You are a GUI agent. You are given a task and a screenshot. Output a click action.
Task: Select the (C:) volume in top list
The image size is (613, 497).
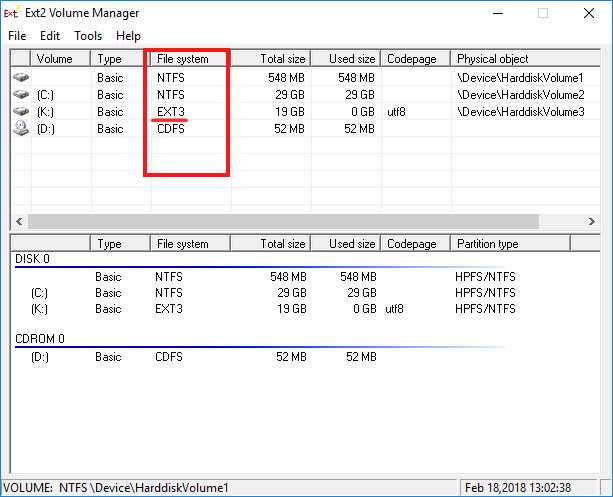[x=45, y=95]
